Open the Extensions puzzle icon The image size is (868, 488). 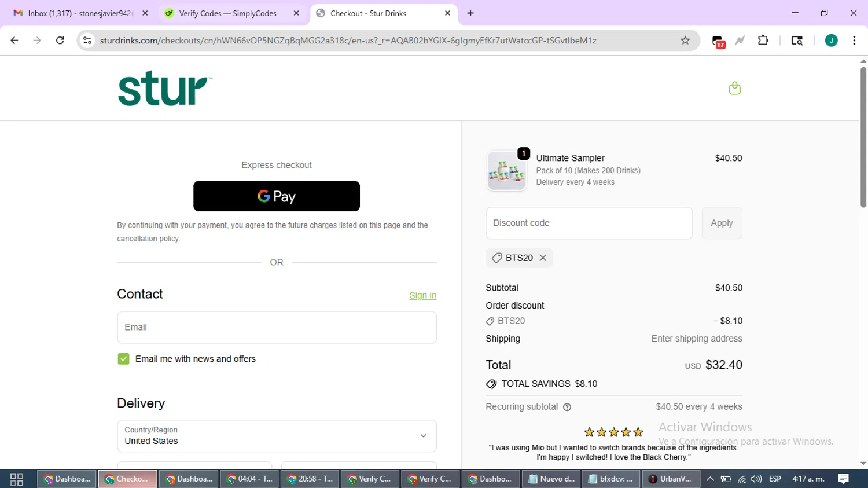(x=763, y=41)
